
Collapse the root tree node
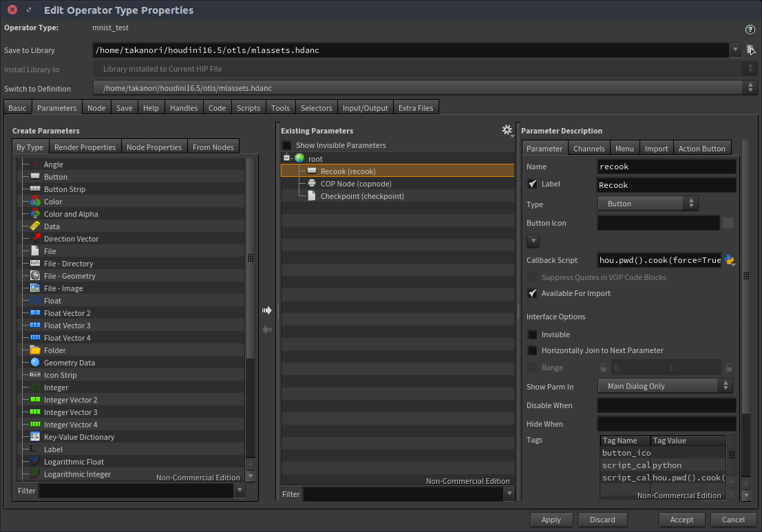pos(287,158)
